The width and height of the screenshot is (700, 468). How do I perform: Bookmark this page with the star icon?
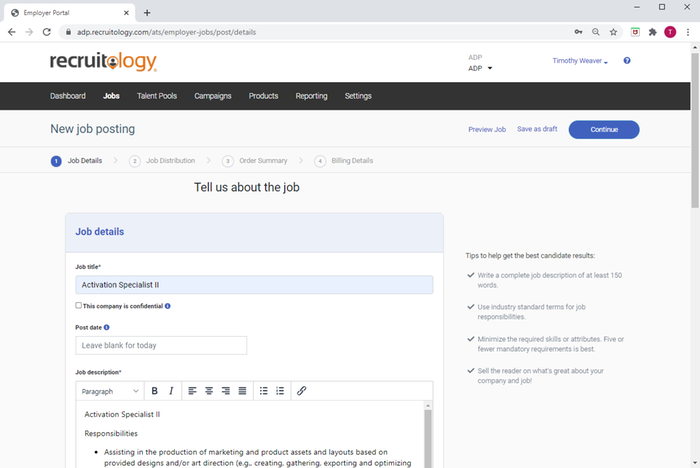pos(613,32)
